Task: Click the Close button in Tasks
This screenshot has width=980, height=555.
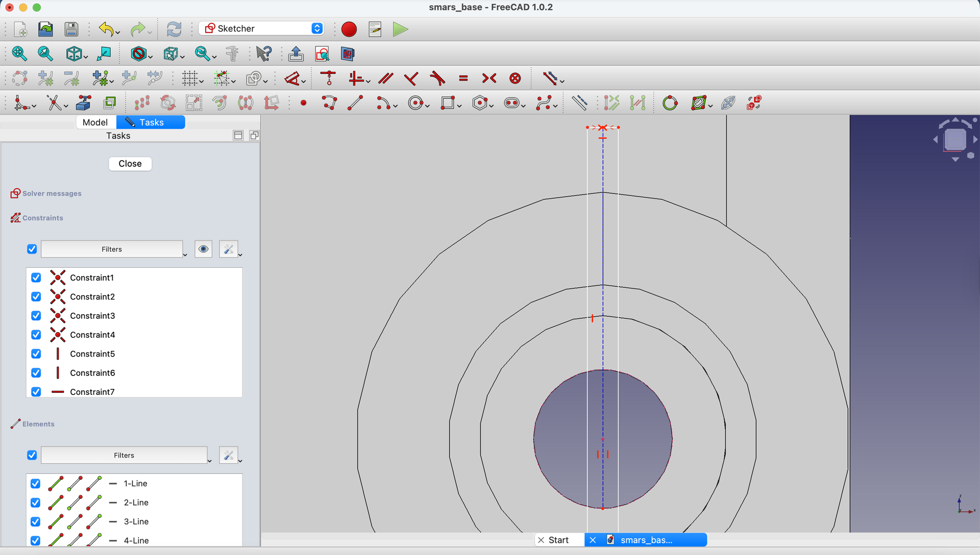Action: click(130, 164)
